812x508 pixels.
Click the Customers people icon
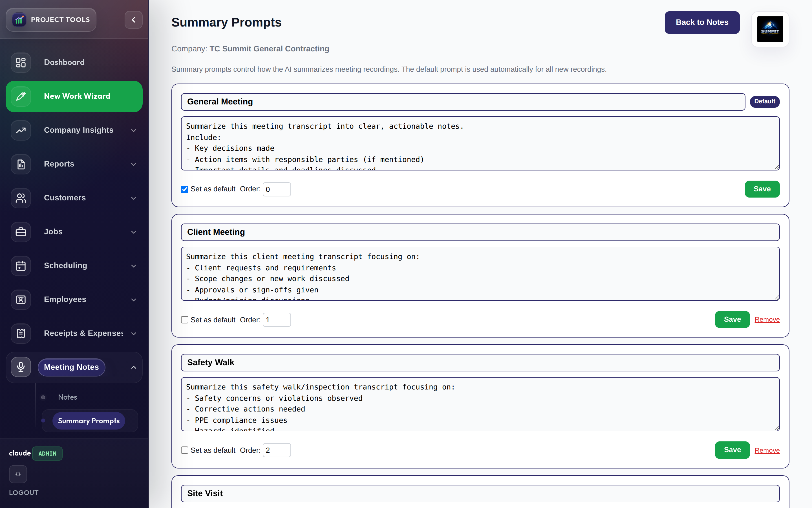tap(21, 198)
